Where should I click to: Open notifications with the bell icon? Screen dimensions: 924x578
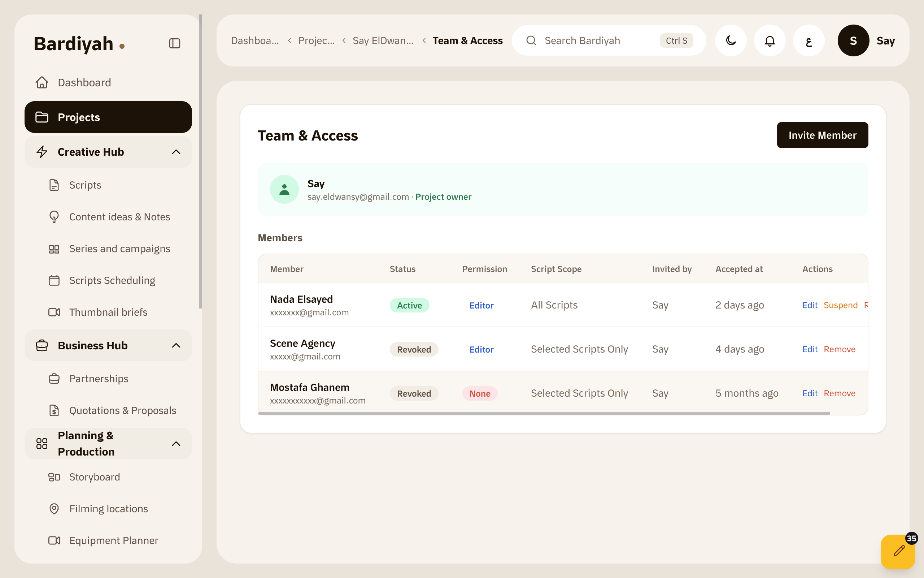click(770, 40)
